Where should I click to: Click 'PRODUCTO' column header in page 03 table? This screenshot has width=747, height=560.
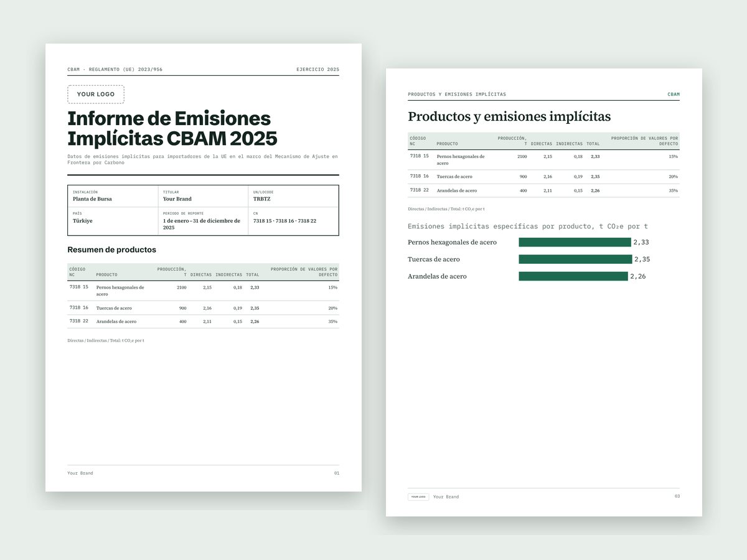(447, 144)
